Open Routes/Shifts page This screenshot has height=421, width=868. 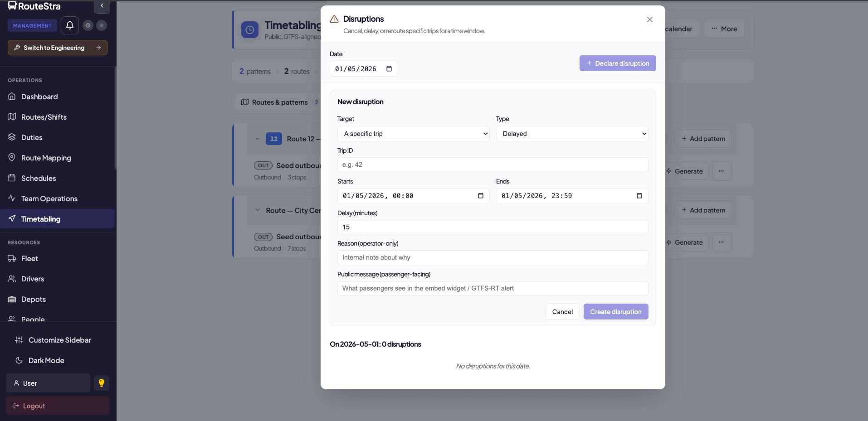point(58,117)
